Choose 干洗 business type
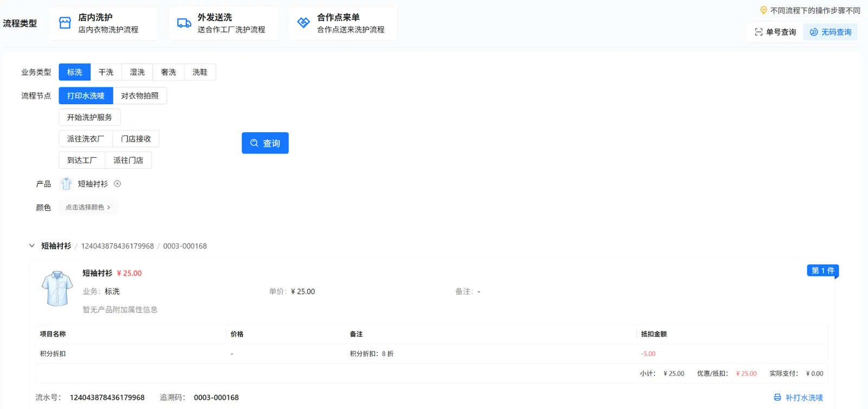The image size is (868, 409). [x=106, y=72]
